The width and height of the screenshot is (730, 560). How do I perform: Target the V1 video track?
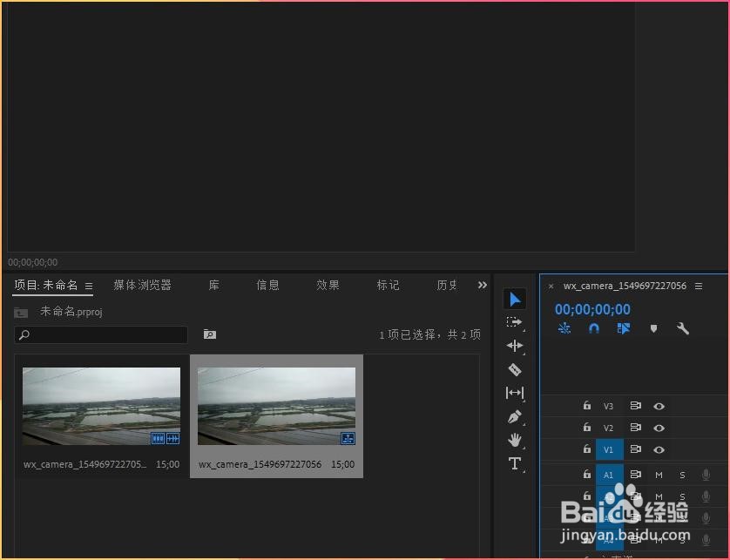coord(609,449)
